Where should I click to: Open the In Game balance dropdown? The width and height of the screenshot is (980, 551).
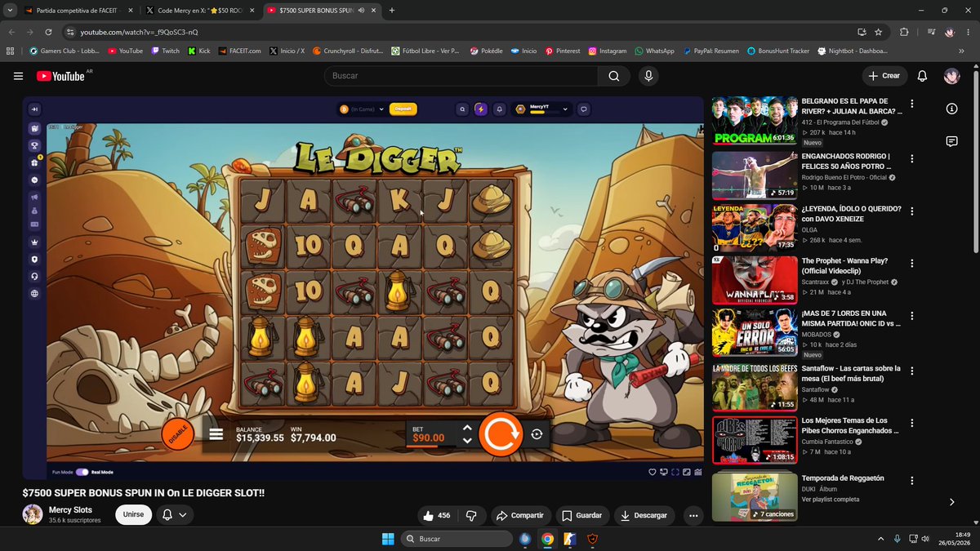tap(361, 109)
